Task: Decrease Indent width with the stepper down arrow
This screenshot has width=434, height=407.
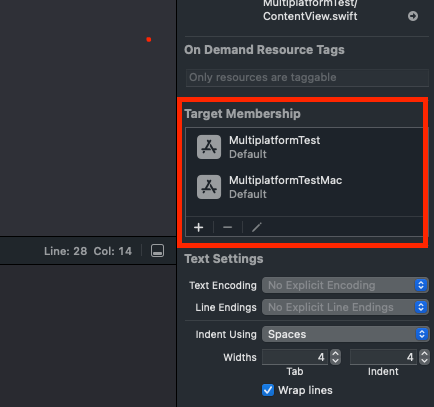Action: pos(424,361)
